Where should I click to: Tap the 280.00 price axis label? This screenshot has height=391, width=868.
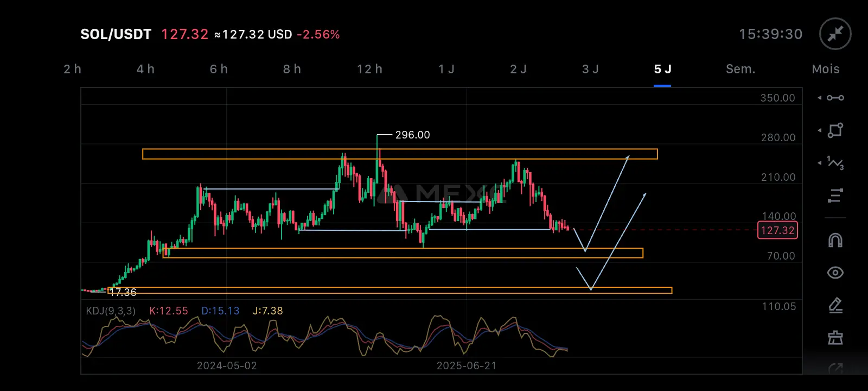click(x=778, y=137)
